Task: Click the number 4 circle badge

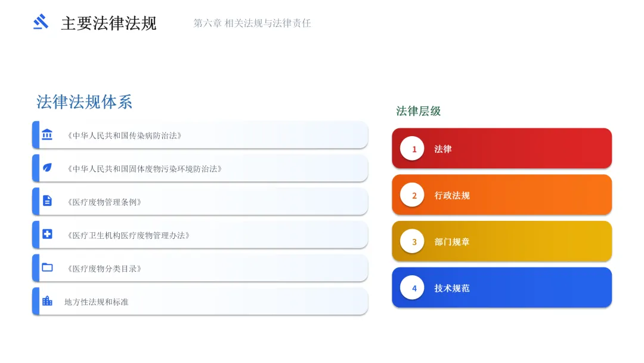Action: point(412,288)
